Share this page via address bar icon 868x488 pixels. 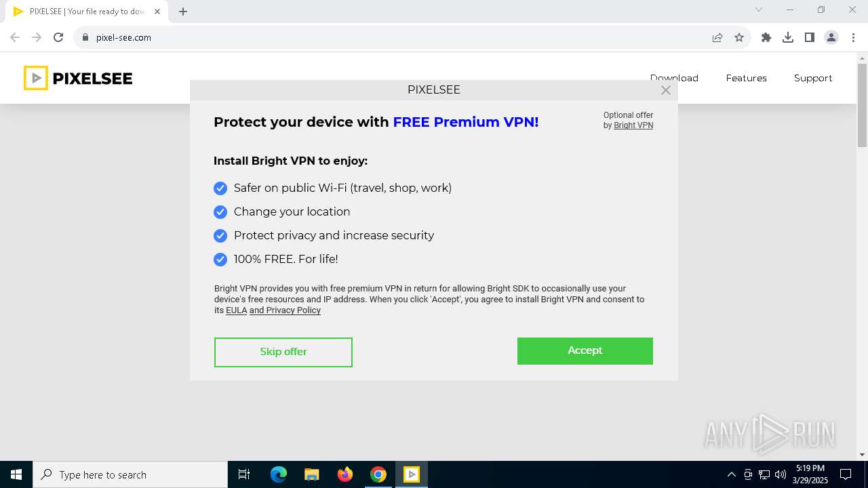click(x=717, y=37)
